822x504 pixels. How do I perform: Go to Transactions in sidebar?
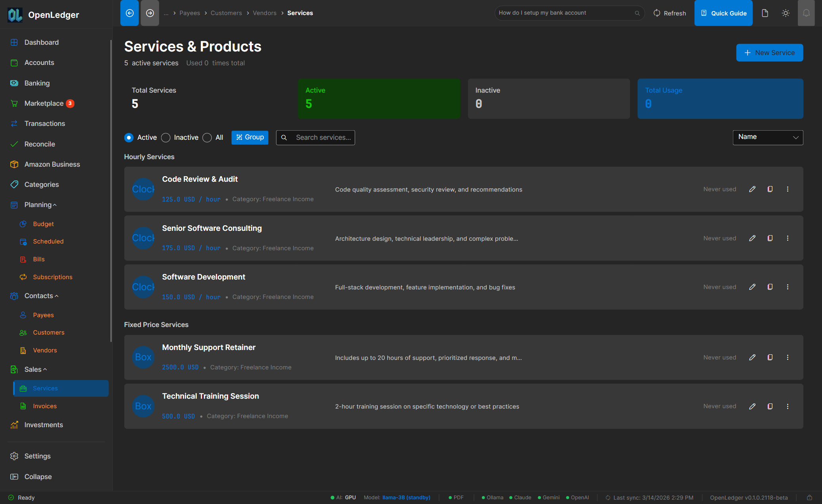point(45,124)
